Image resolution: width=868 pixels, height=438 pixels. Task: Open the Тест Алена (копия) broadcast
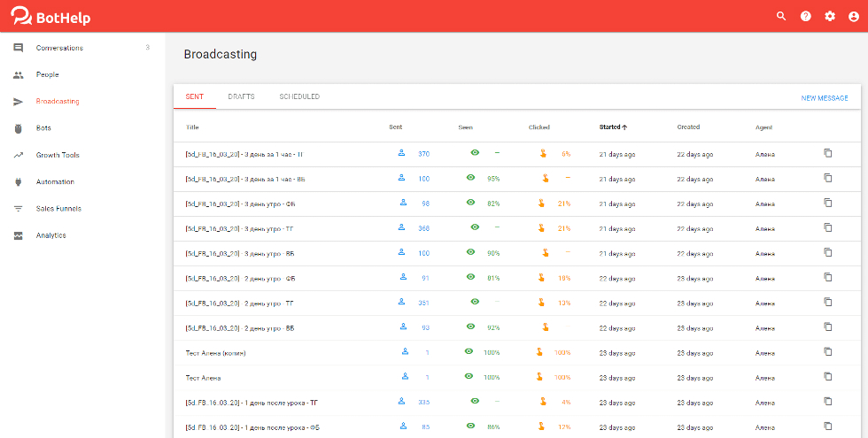pyautogui.click(x=215, y=352)
